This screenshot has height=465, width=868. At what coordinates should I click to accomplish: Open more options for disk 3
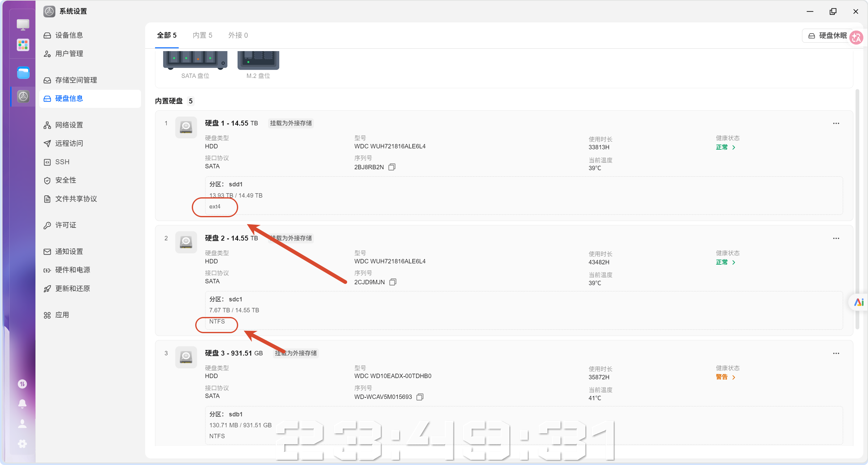pos(836,353)
